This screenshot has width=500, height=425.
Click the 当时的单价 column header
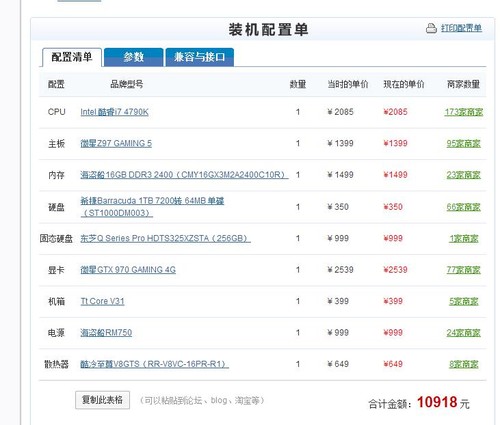point(348,84)
